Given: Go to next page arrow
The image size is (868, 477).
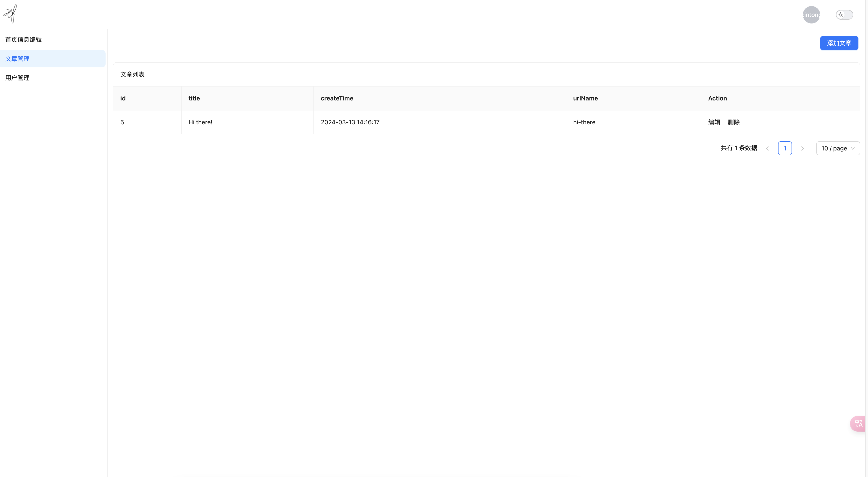Looking at the screenshot, I should point(802,148).
